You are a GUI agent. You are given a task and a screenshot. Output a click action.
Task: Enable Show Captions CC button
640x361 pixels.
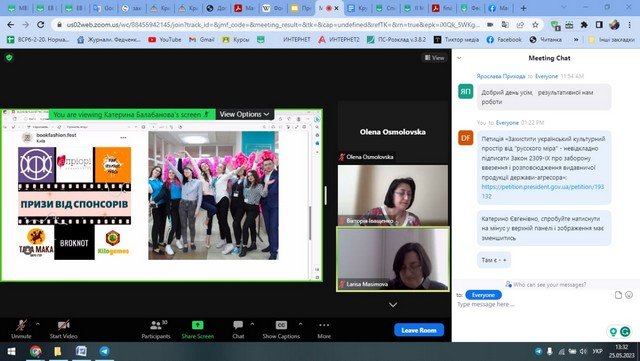point(281,325)
